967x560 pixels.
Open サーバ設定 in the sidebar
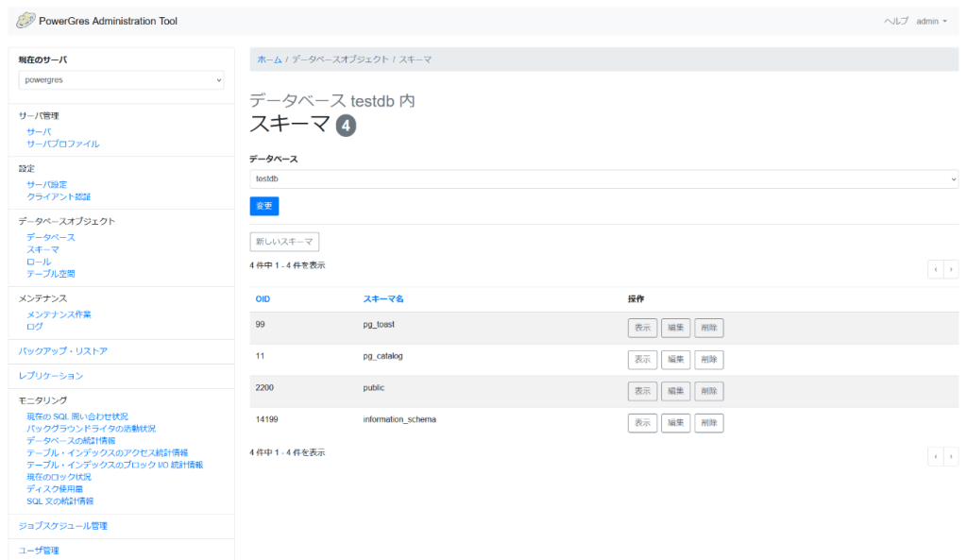click(x=47, y=184)
